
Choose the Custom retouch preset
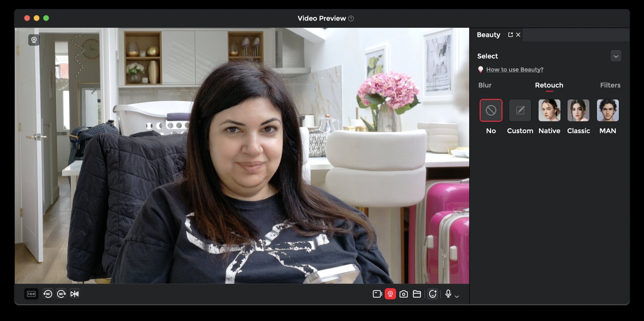point(520,110)
